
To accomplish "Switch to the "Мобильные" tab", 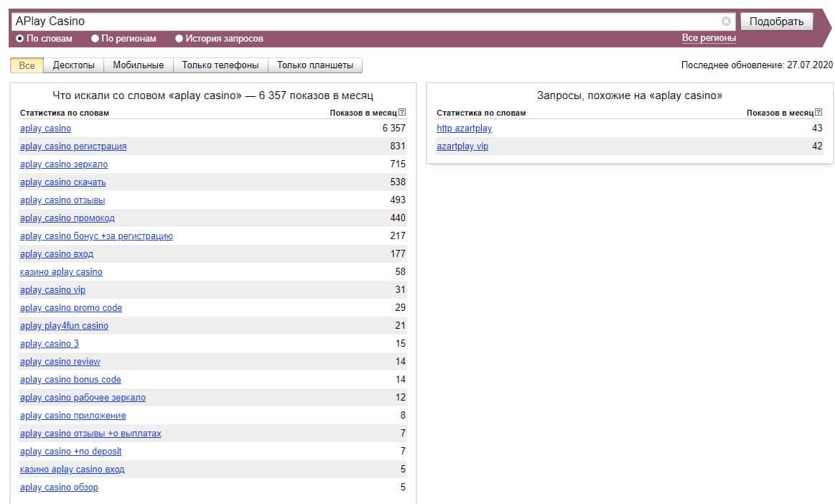I will [139, 65].
